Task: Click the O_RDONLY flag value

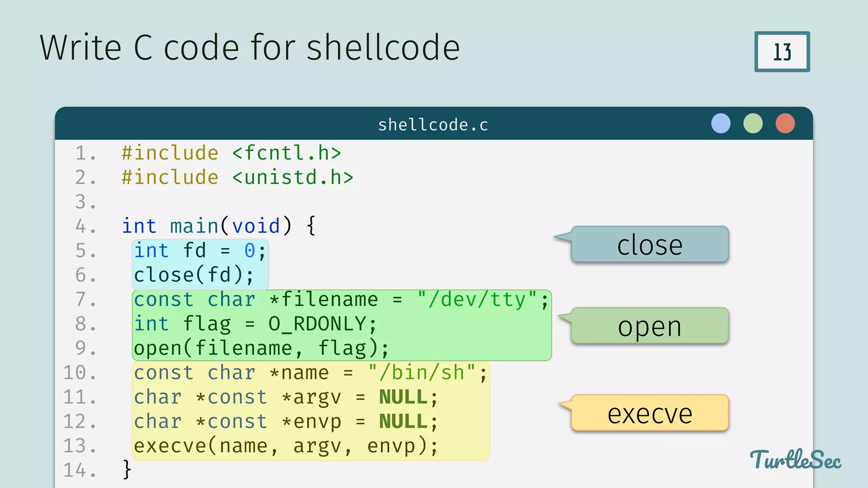Action: [x=317, y=324]
